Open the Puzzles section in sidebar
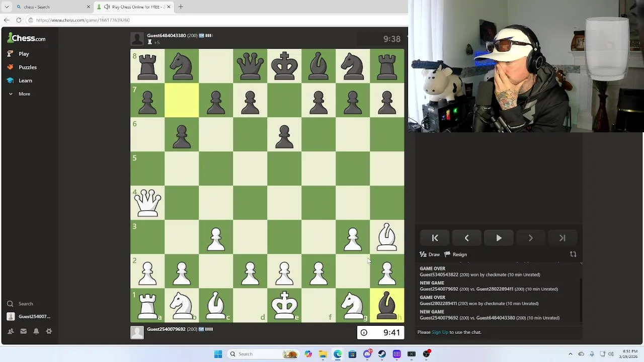 click(x=22, y=67)
